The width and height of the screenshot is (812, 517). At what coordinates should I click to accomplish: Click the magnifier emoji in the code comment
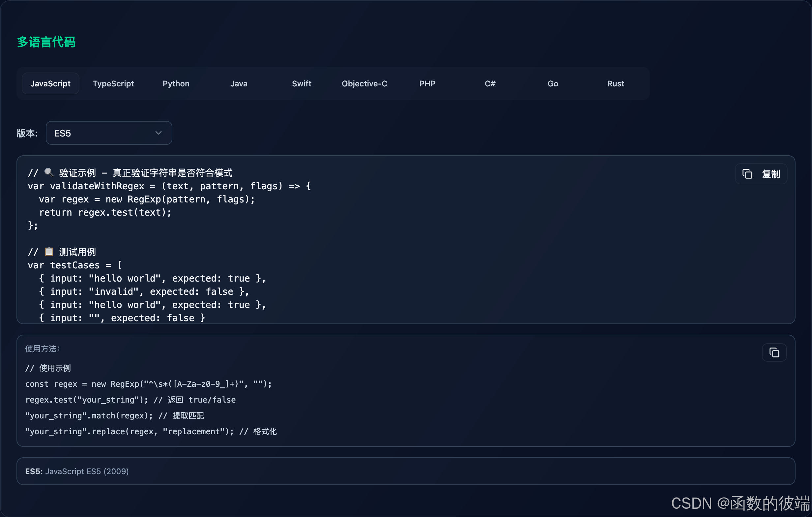(49, 172)
